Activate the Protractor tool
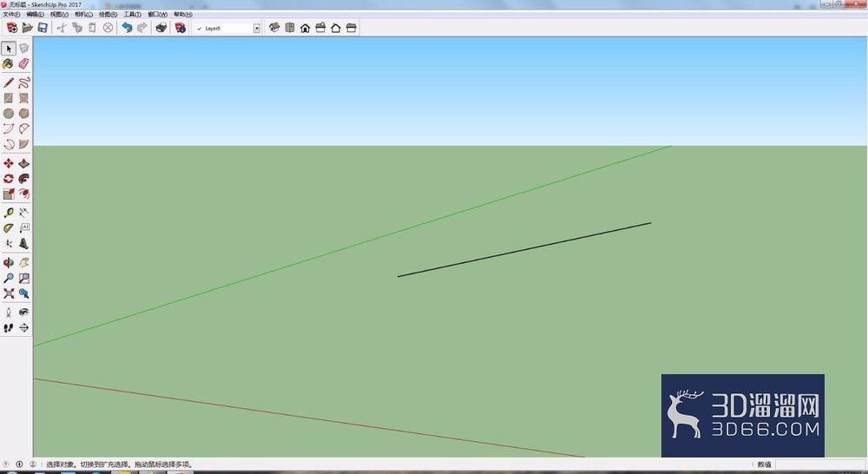The width and height of the screenshot is (868, 474). [x=9, y=228]
